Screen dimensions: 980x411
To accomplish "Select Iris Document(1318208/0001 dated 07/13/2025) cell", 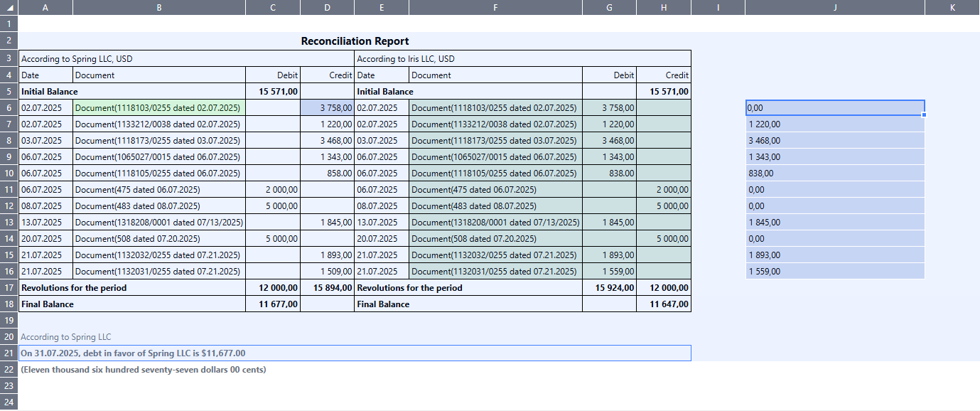I will 495,222.
